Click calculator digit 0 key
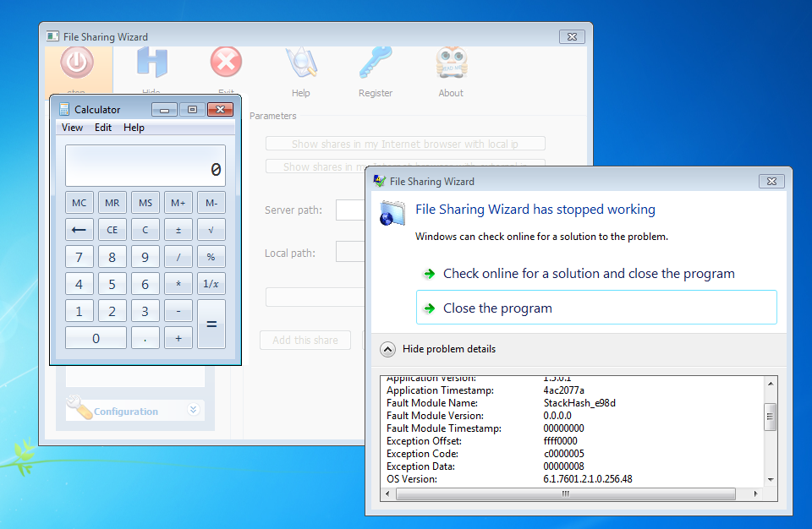Viewport: 812px width, 529px height. pyautogui.click(x=96, y=338)
